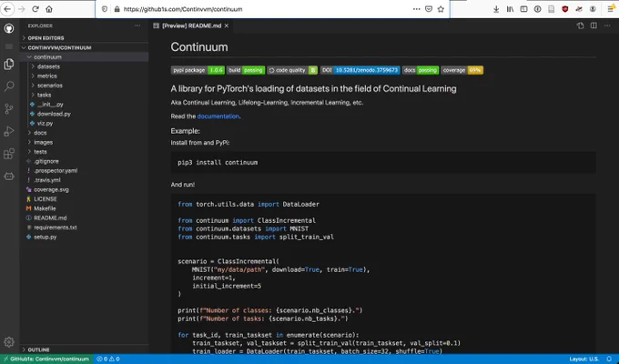Open the __init__.py file
Image resolution: width=619 pixels, height=364 pixels.
point(84,105)
